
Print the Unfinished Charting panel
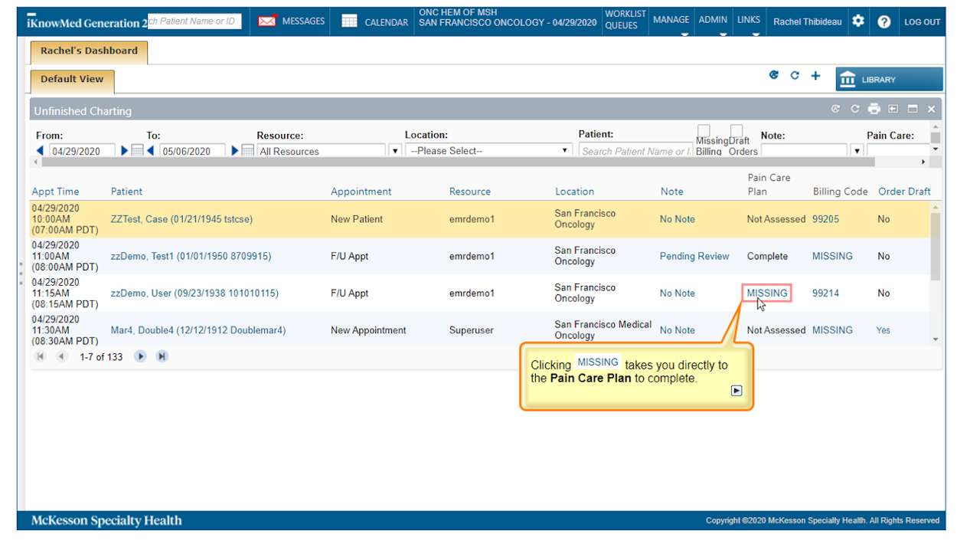click(874, 110)
